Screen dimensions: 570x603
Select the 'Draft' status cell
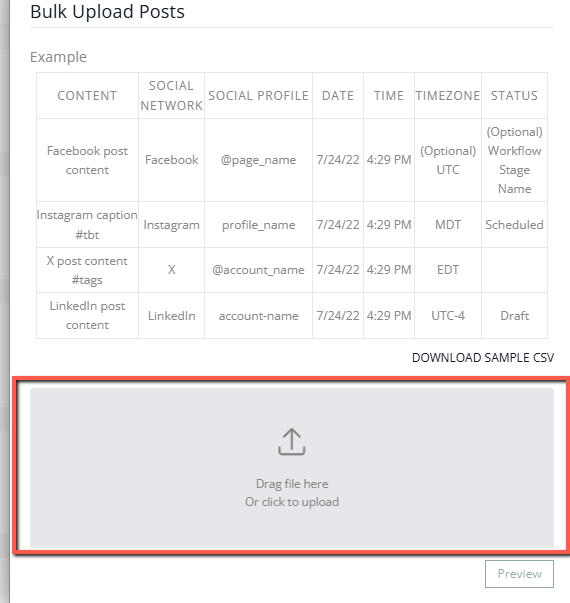[514, 316]
